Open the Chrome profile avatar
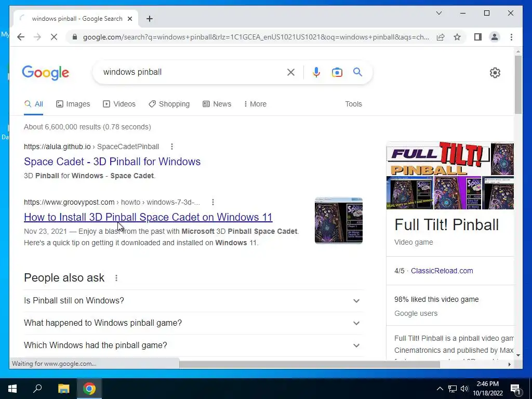The height and width of the screenshot is (399, 532). click(x=495, y=37)
